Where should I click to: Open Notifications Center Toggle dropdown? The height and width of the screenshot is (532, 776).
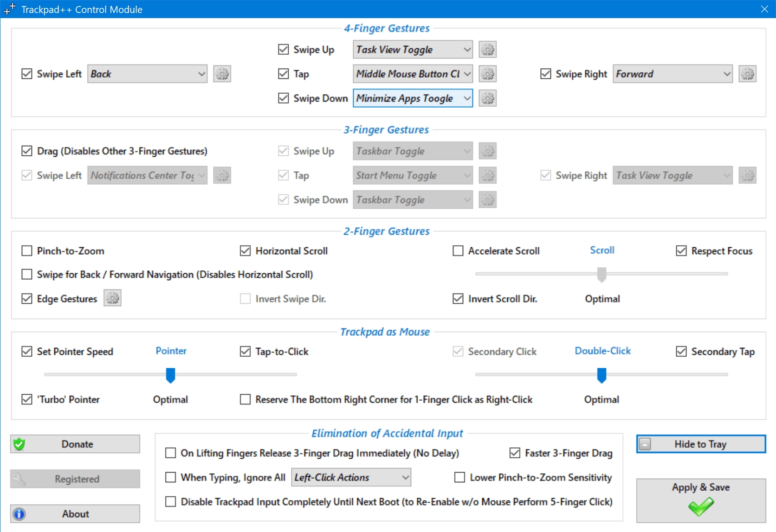pos(147,175)
